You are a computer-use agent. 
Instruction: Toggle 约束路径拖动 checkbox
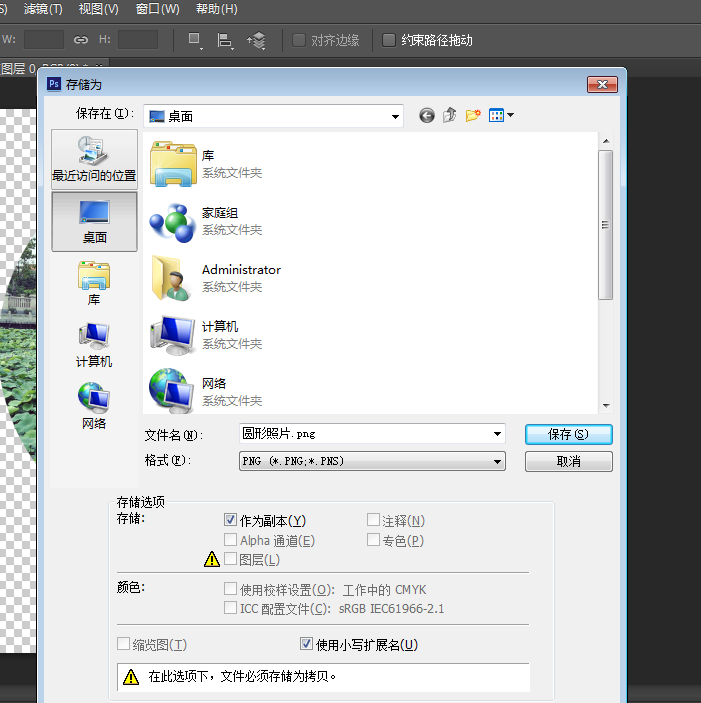[x=389, y=40]
